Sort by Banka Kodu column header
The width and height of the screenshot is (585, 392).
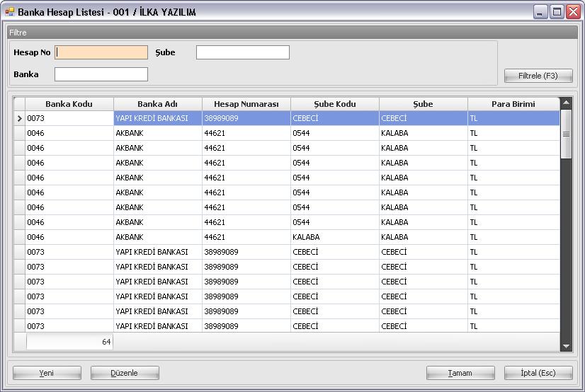[x=69, y=104]
